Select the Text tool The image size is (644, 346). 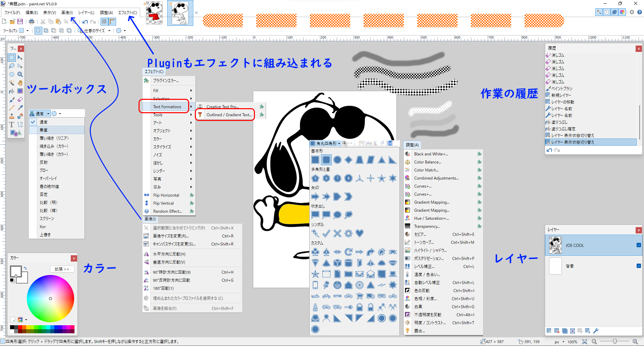(x=11, y=124)
